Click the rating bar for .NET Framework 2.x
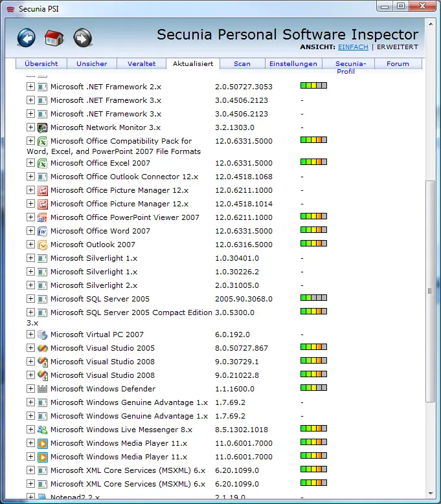Viewport: 441px width, 504px height. pos(313,85)
